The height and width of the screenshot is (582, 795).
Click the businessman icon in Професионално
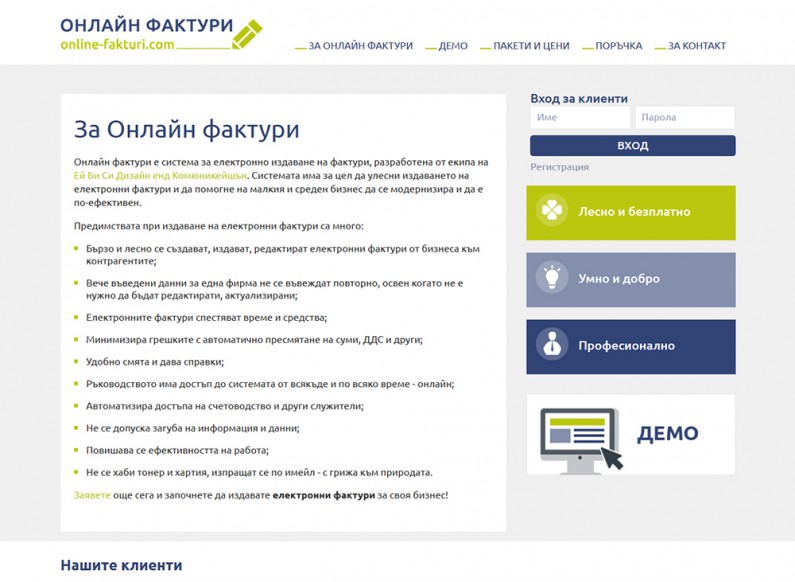click(x=552, y=345)
